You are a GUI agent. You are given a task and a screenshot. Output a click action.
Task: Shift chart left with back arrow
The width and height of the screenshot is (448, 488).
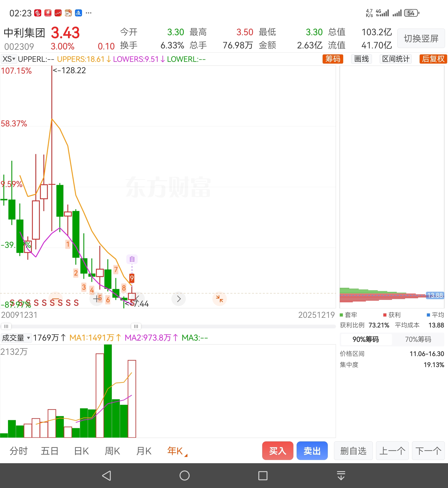(137, 299)
